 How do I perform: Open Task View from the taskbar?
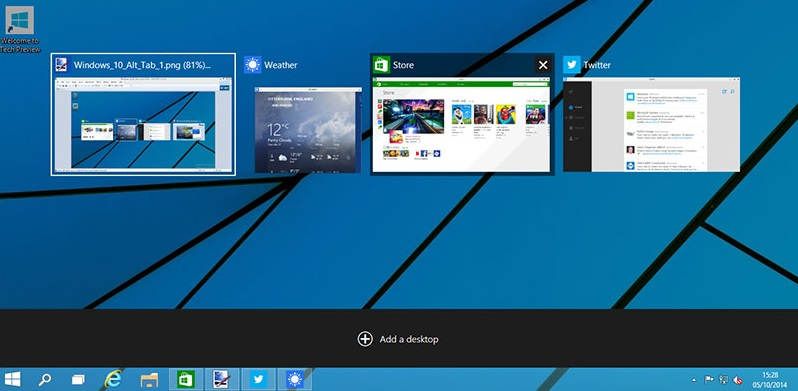pos(78,379)
